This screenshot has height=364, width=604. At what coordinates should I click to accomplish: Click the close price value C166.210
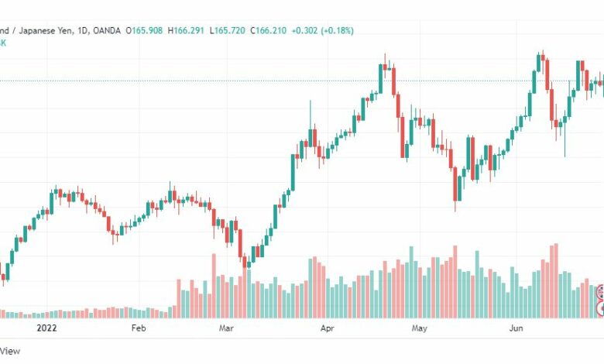[269, 30]
